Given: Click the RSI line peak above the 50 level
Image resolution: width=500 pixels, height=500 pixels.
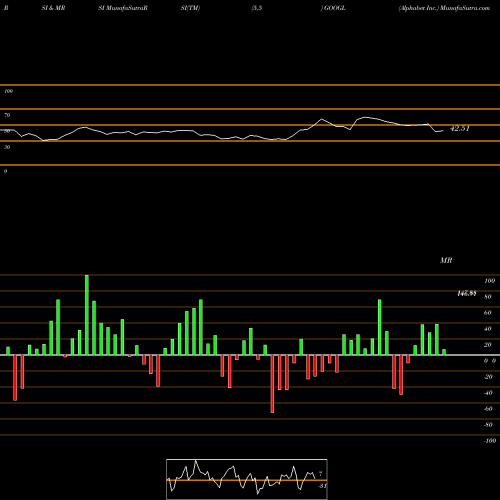Looking at the screenshot, I should [366, 117].
